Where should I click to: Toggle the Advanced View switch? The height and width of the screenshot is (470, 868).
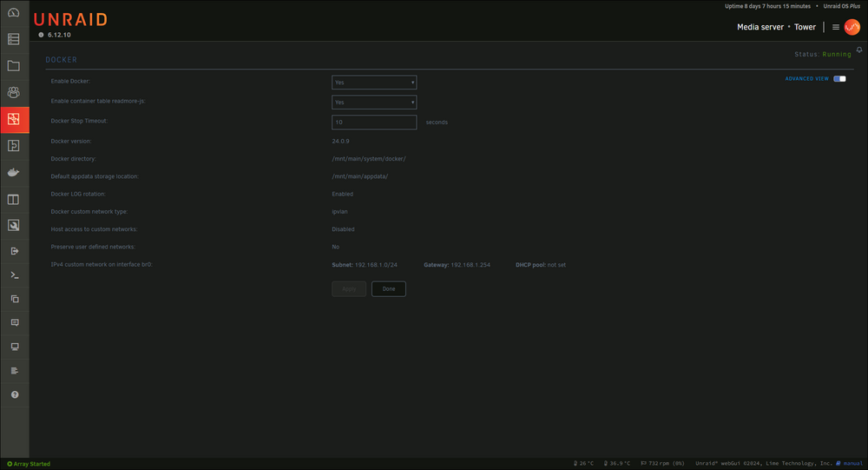[839, 79]
